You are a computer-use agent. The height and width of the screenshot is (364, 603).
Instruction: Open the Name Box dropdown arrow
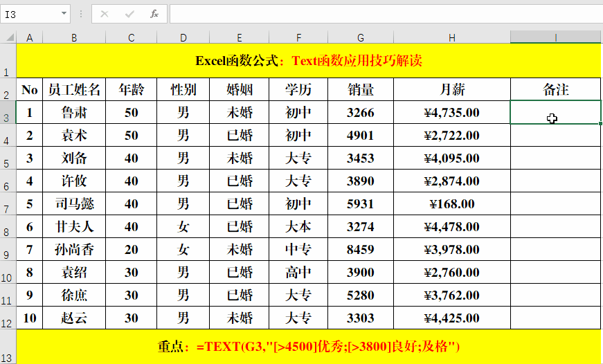point(64,14)
